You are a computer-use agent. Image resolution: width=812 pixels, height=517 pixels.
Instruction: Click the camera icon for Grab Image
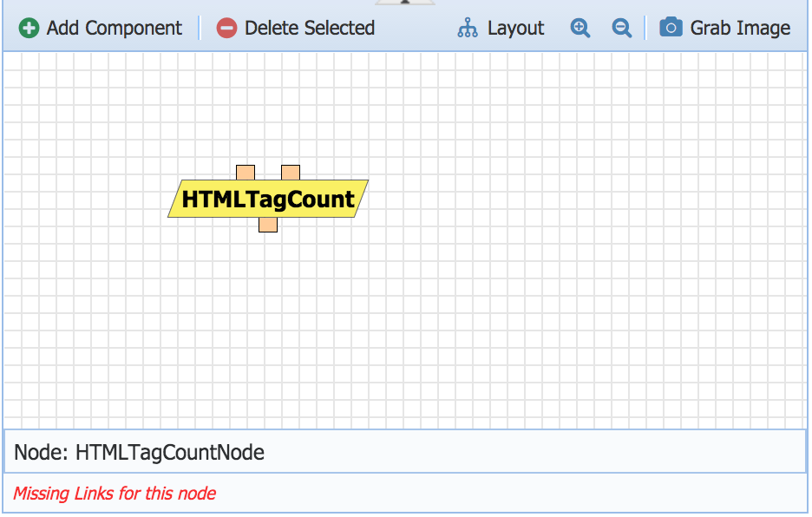point(671,28)
